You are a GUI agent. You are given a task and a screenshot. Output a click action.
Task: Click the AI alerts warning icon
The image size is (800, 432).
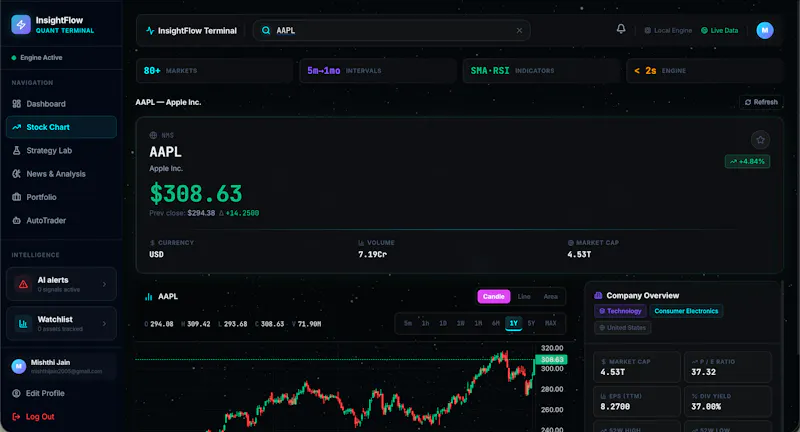point(23,284)
